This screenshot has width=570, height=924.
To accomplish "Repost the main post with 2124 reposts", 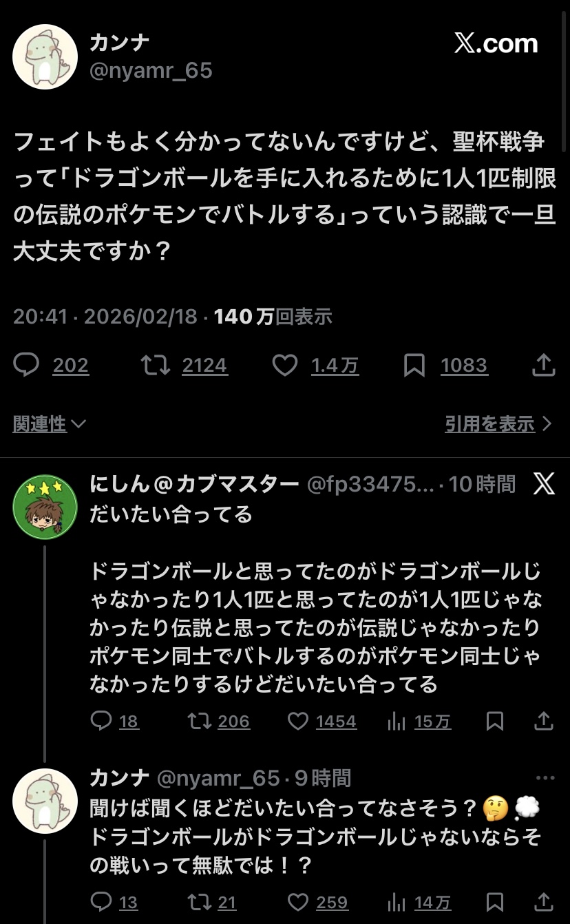I will (156, 365).
